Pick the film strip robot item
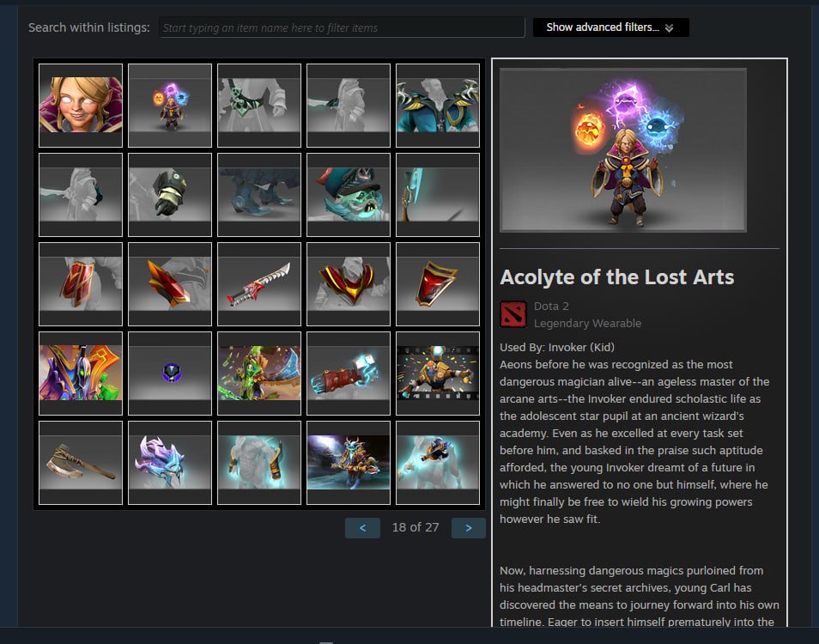The height and width of the screenshot is (644, 819). [438, 374]
